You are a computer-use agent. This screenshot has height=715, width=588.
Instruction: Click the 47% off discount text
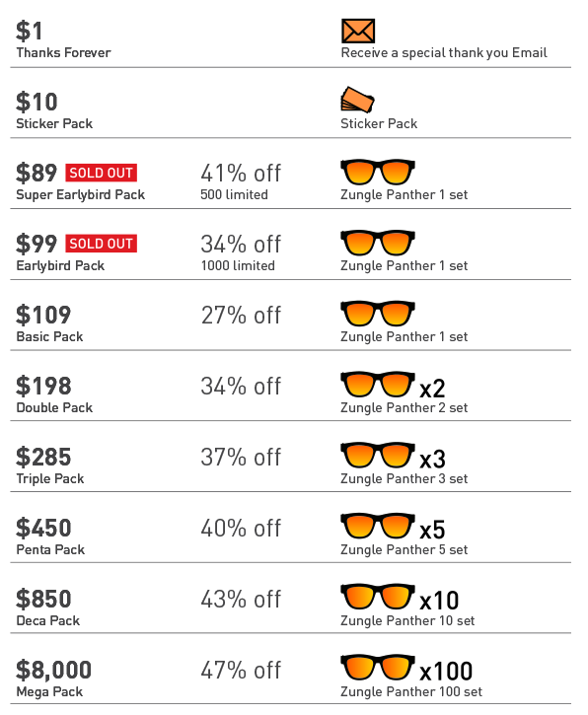241,671
